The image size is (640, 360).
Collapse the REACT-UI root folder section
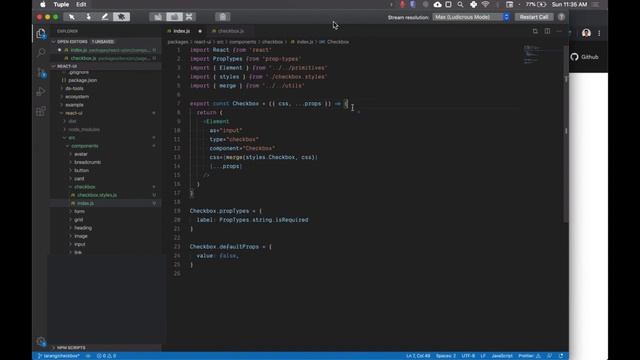pos(105,66)
